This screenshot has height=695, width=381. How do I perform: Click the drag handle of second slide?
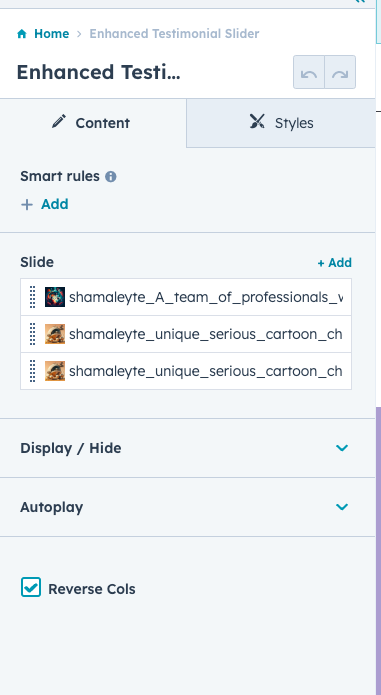32,334
